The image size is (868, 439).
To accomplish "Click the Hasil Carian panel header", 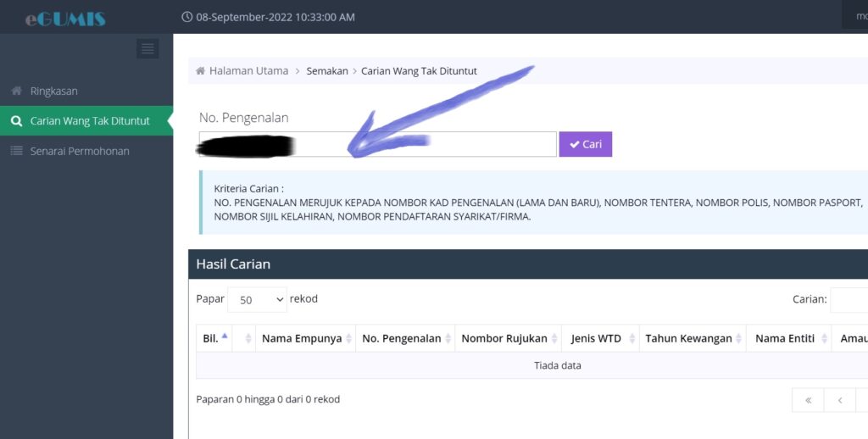I will pos(528,264).
